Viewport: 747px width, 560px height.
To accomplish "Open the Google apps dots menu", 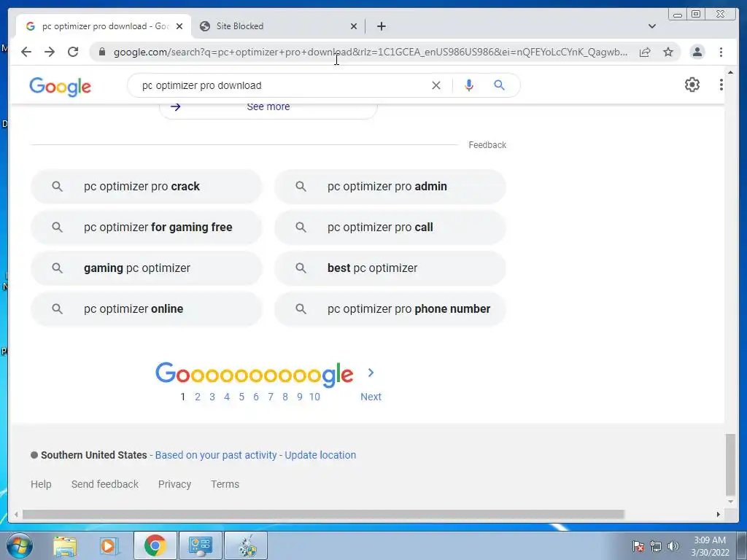I will point(721,85).
